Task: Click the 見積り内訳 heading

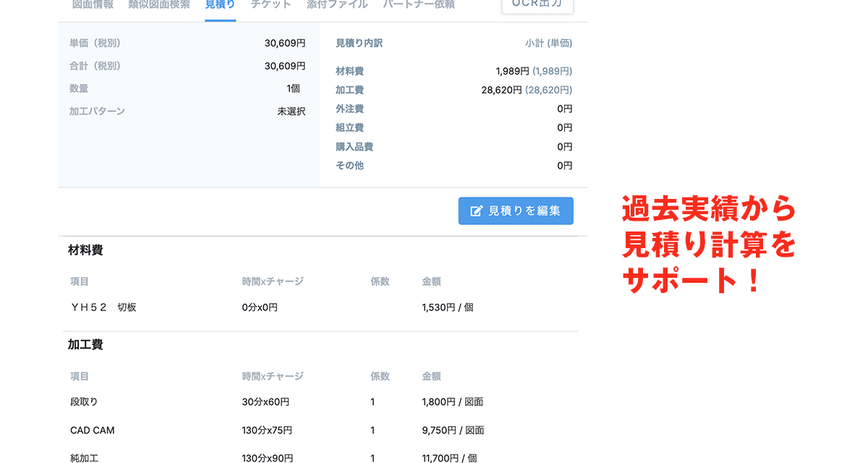Action: pos(359,43)
